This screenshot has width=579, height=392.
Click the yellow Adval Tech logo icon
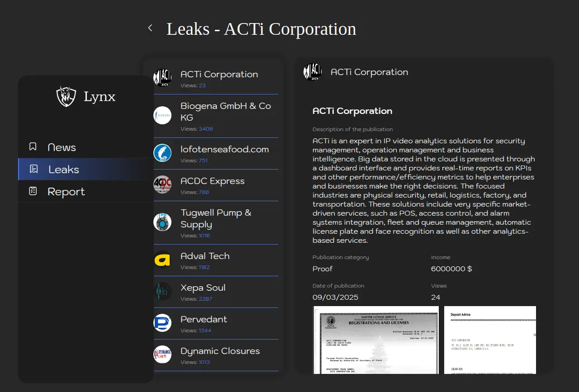click(x=162, y=260)
